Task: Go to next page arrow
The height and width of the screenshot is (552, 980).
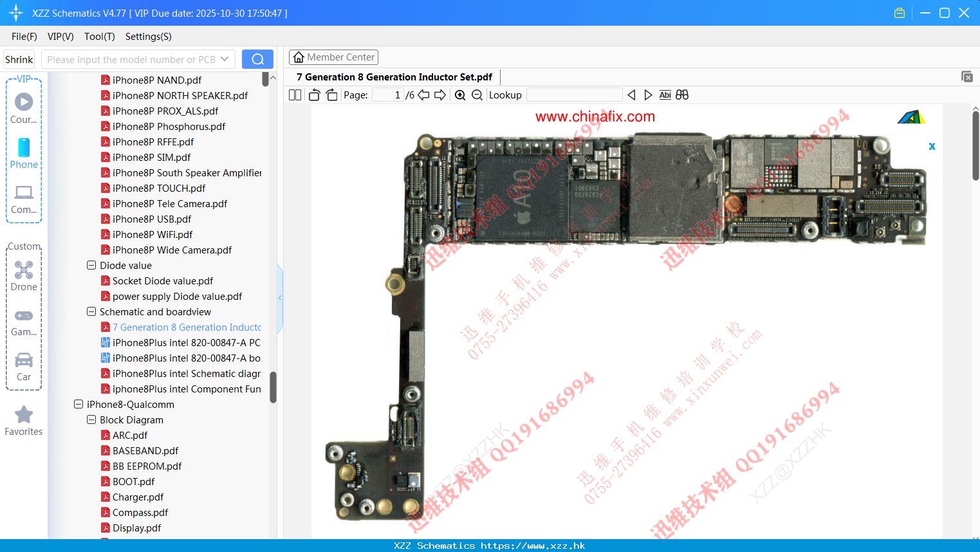Action: [x=440, y=95]
